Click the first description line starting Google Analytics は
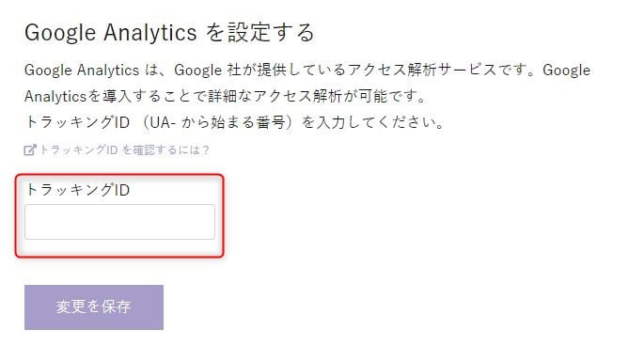This screenshot has width=644, height=346. (x=307, y=70)
